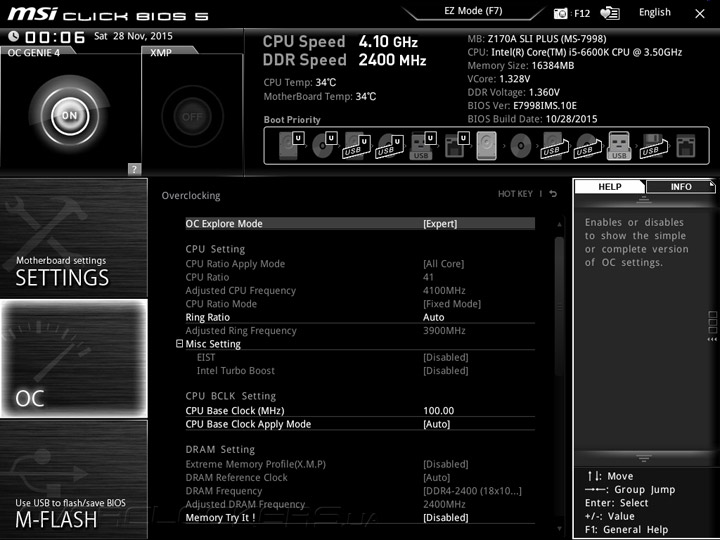Click the scrollbar up arrow in settings list

pyautogui.click(x=559, y=225)
